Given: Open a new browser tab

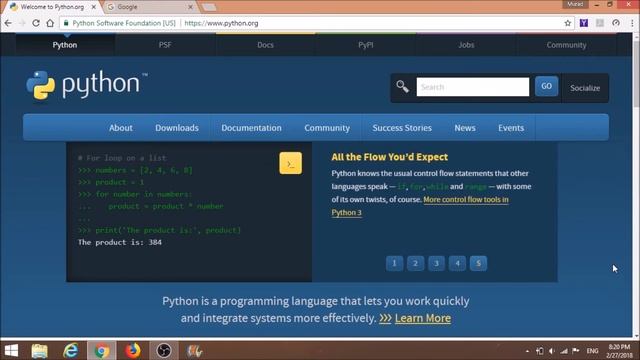Looking at the screenshot, I should pyautogui.click(x=209, y=7).
